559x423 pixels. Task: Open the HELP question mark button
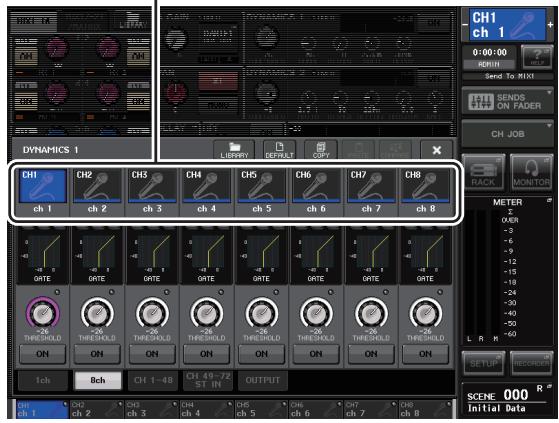point(537,57)
